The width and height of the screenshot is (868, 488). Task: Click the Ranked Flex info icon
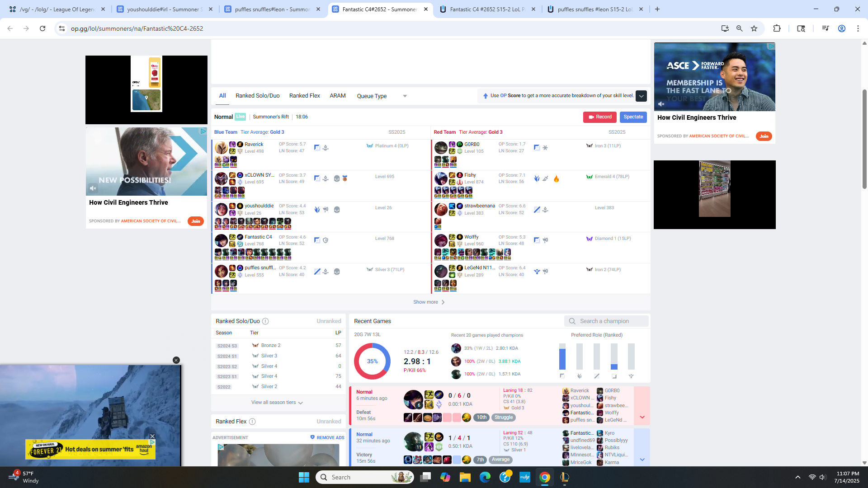[x=252, y=422]
